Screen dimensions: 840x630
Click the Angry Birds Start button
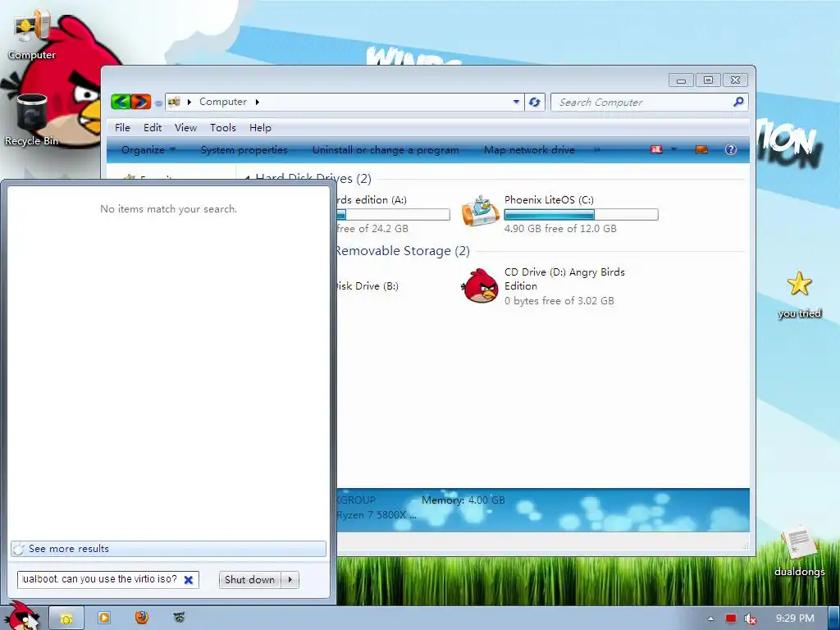click(x=22, y=616)
